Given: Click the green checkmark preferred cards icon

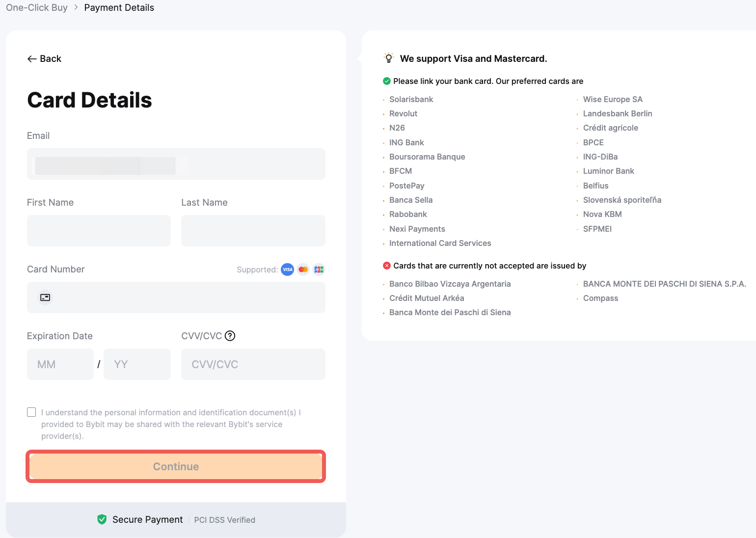Looking at the screenshot, I should 387,81.
